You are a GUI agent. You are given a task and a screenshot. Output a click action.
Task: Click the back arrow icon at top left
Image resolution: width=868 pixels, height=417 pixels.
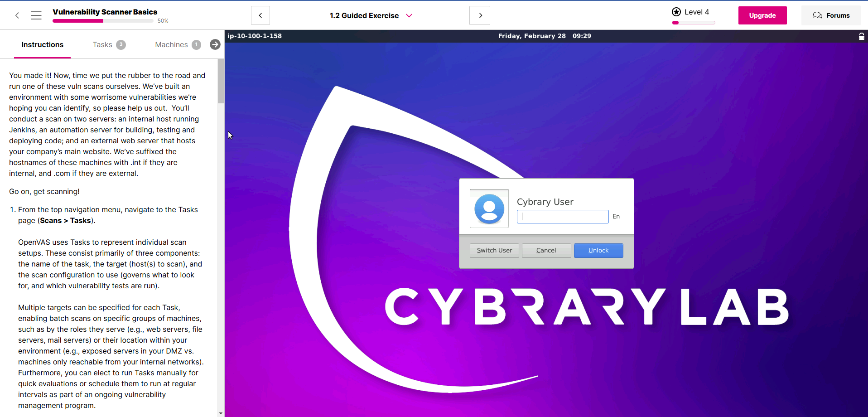click(17, 15)
